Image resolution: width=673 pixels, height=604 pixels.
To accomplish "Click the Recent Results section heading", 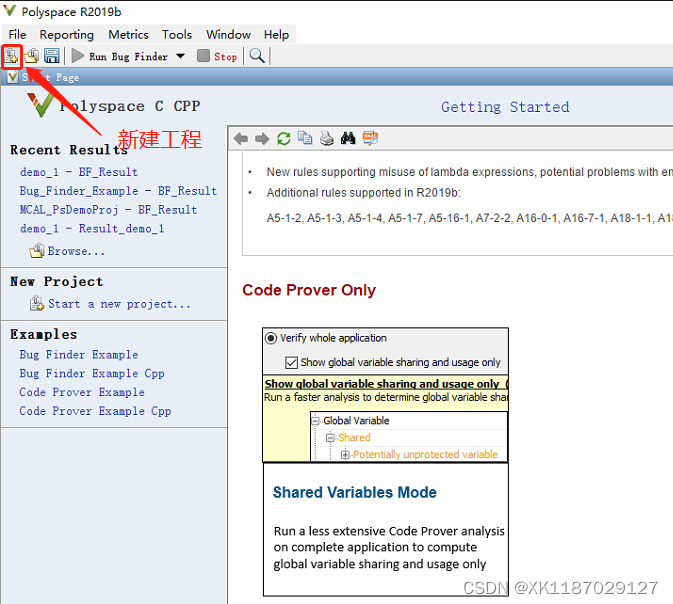I will [x=69, y=150].
